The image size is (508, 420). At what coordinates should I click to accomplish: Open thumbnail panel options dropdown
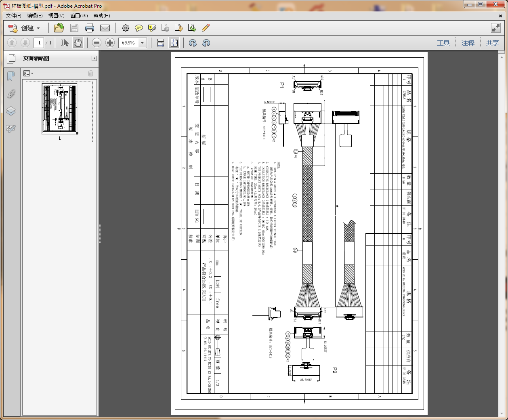pyautogui.click(x=28, y=73)
